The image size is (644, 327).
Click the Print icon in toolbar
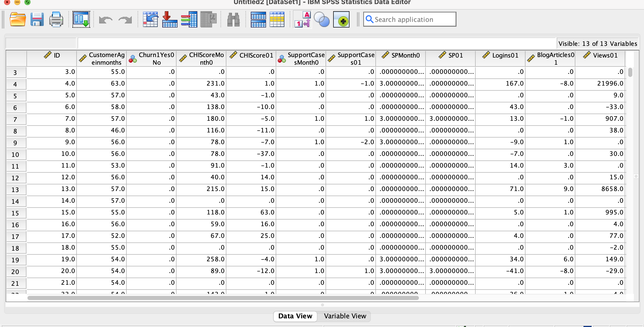pyautogui.click(x=56, y=19)
